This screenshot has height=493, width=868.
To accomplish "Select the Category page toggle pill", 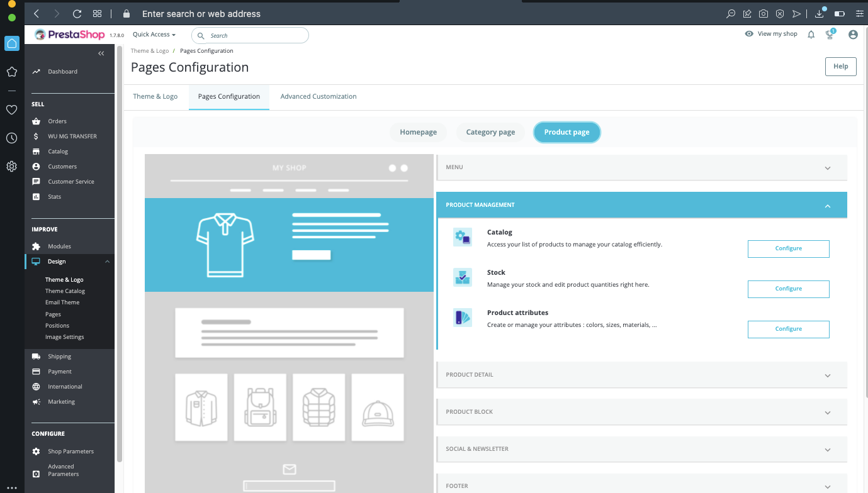I will (x=490, y=132).
